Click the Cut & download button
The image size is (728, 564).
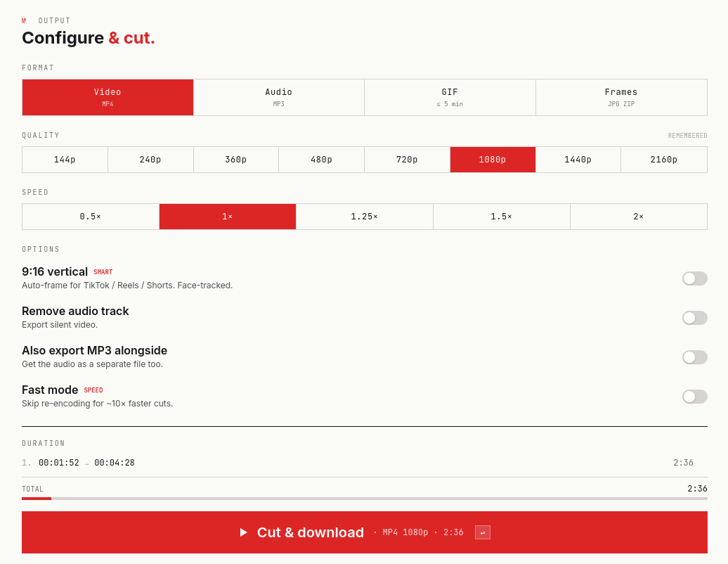pos(365,532)
